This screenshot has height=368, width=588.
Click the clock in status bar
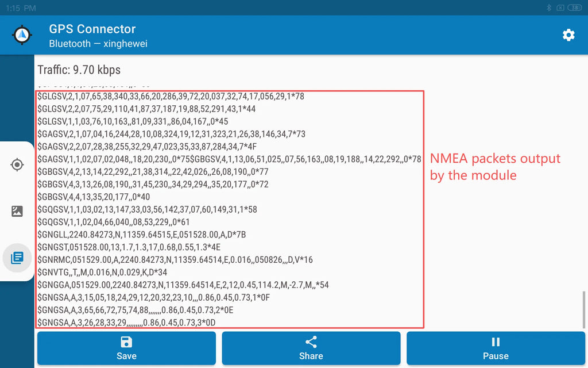click(x=21, y=8)
